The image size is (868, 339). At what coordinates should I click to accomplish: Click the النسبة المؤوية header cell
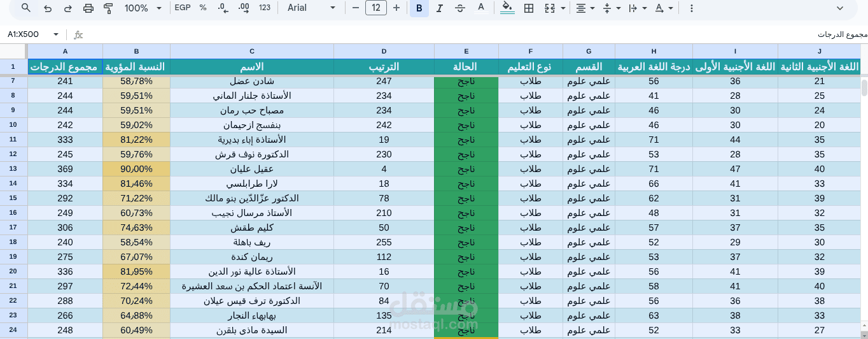(136, 67)
